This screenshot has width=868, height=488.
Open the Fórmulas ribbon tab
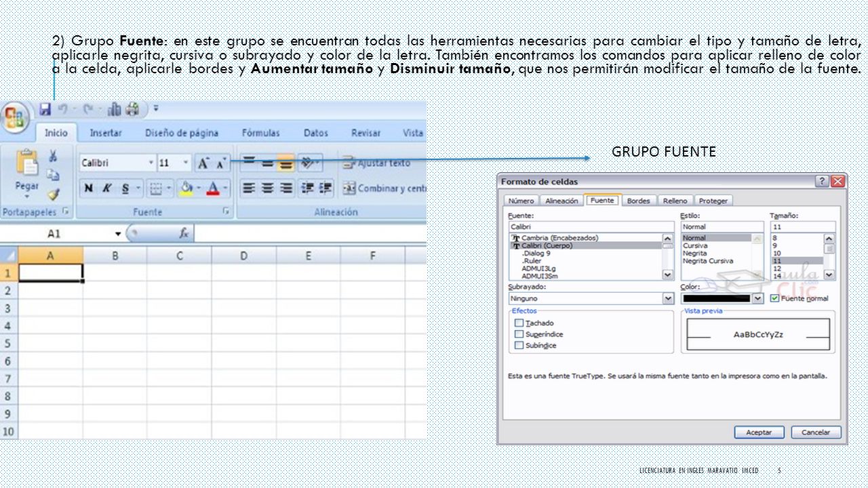click(260, 134)
